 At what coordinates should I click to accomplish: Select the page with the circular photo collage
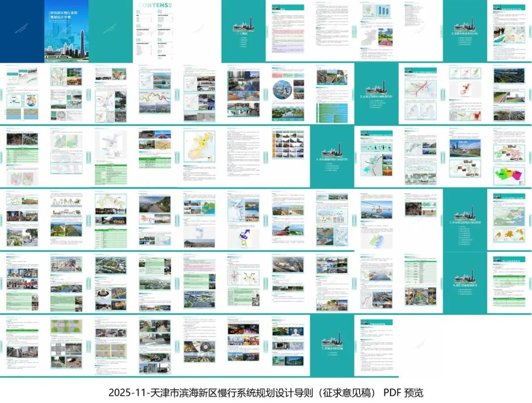coord(287,94)
